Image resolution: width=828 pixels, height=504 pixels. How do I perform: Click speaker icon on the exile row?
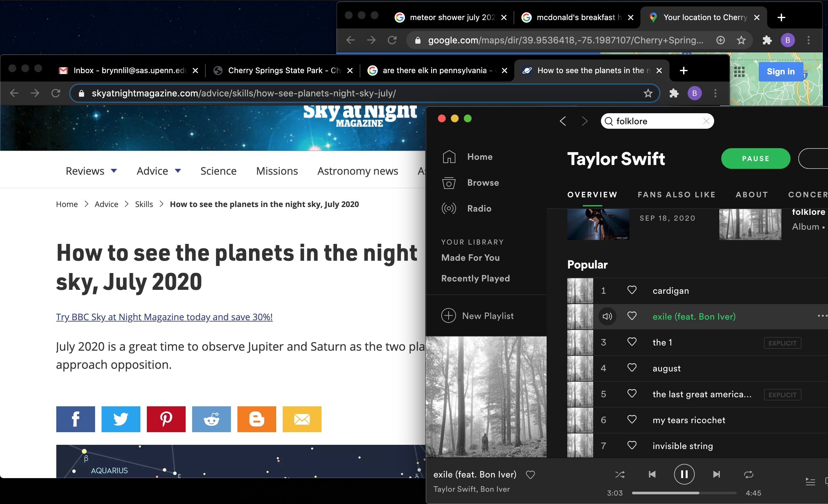click(607, 316)
